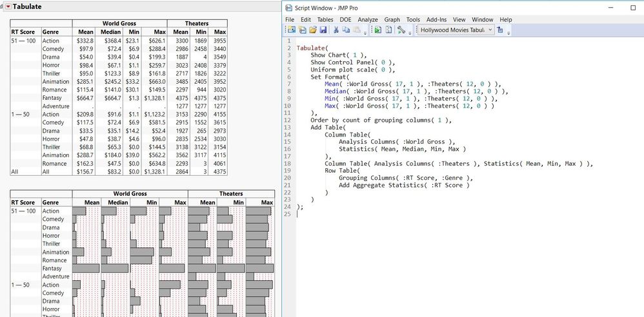
Task: Open the Analyze menu
Action: coord(368,19)
